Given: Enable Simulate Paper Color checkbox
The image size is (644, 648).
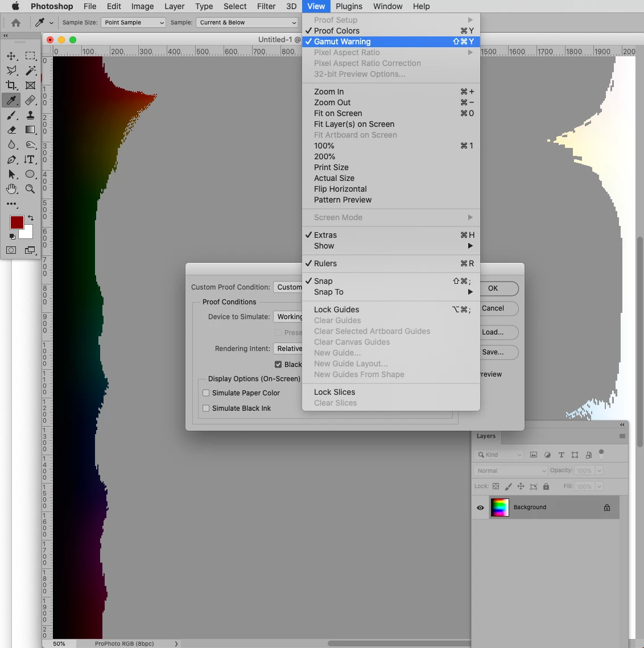Looking at the screenshot, I should 206,393.
